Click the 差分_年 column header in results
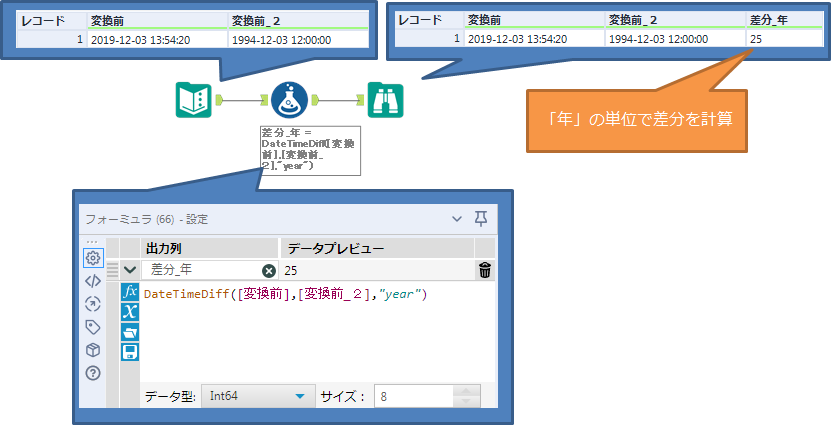Image resolution: width=831 pixels, height=425 pixels. pos(784,20)
